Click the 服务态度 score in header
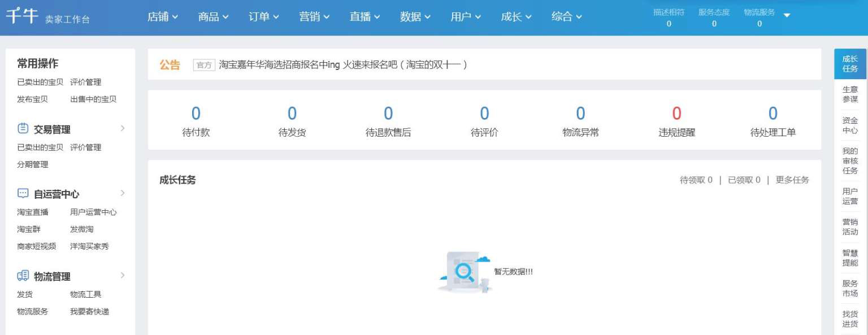The image size is (868, 335). (714, 18)
